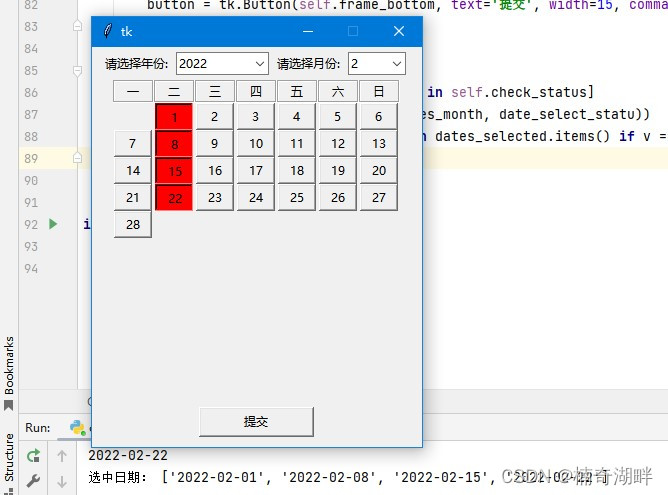This screenshot has width=668, height=495.
Task: Click the 提交 submit button
Action: (x=256, y=422)
